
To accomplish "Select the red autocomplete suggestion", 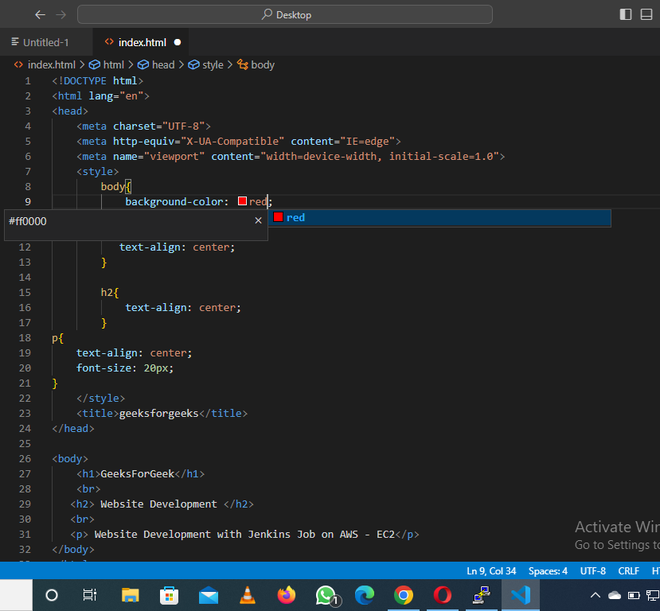I will point(295,218).
